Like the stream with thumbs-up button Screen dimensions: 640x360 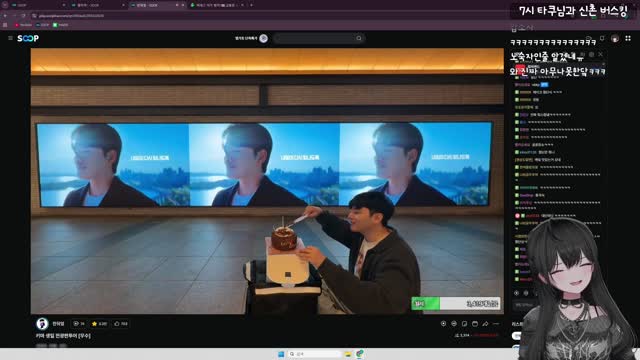[x=121, y=324]
